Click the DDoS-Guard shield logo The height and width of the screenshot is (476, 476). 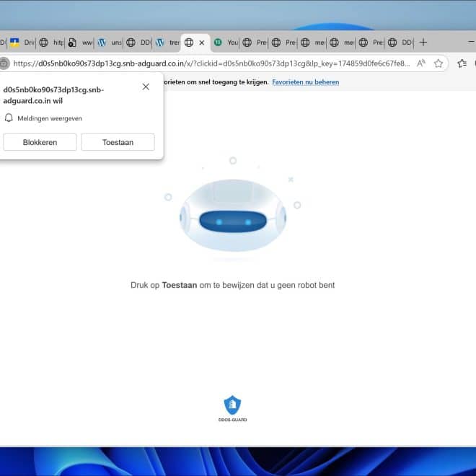click(232, 406)
